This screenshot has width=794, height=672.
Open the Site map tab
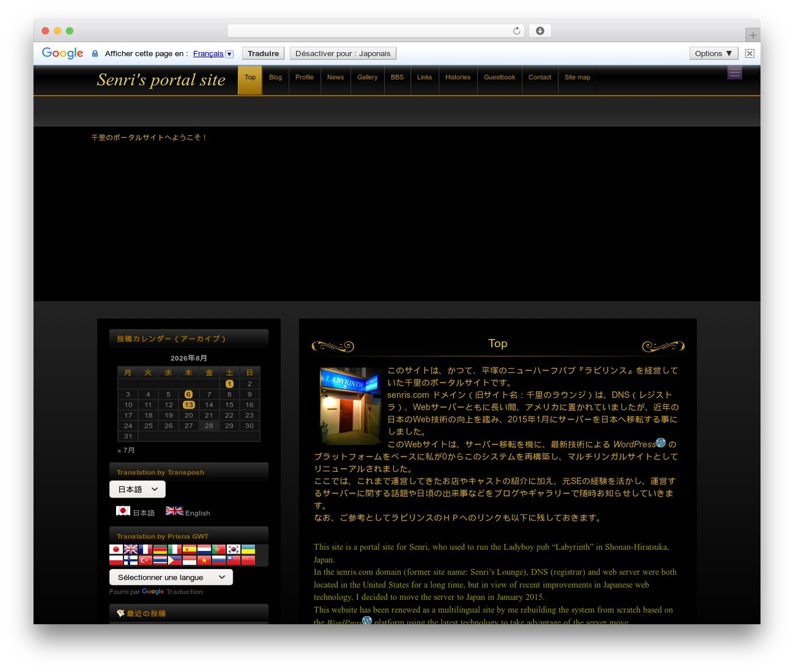click(578, 79)
